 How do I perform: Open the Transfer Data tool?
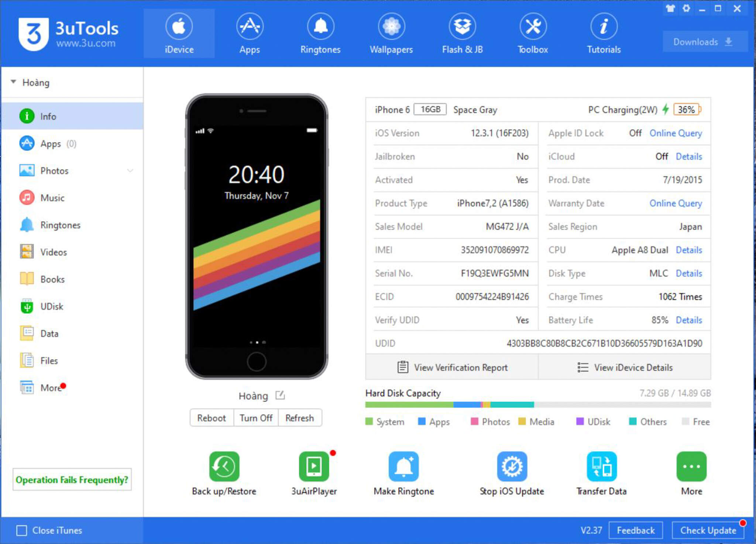click(601, 467)
